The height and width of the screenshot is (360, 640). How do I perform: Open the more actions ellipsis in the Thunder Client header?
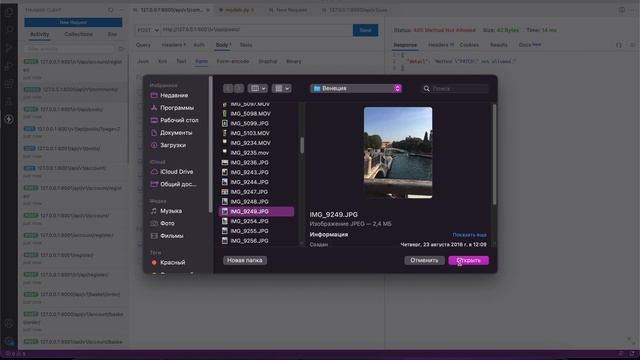[x=121, y=10]
